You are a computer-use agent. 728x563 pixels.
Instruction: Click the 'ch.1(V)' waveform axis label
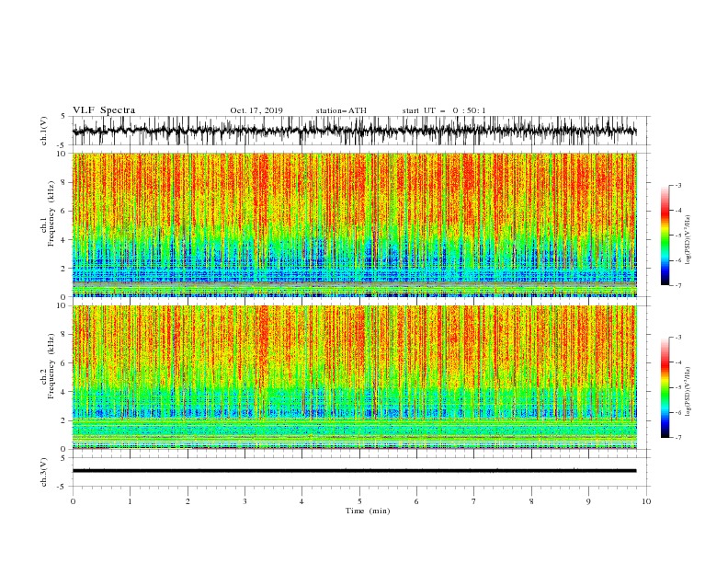[x=44, y=131]
